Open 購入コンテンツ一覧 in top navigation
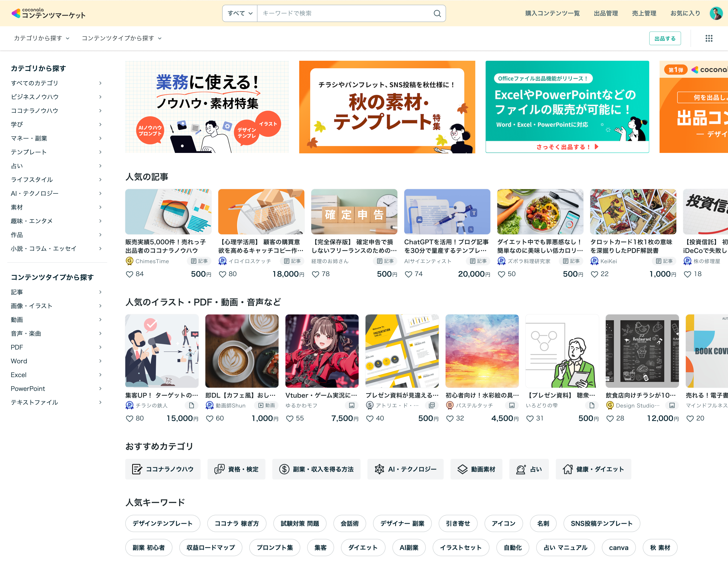Image resolution: width=728 pixels, height=563 pixels. (552, 13)
